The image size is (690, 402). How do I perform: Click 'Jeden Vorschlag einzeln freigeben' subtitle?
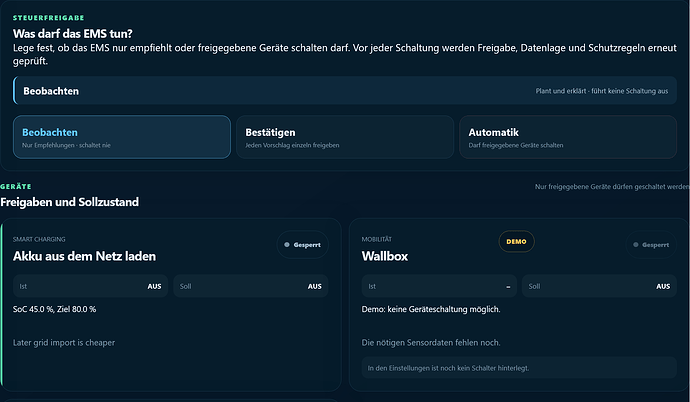(x=292, y=145)
